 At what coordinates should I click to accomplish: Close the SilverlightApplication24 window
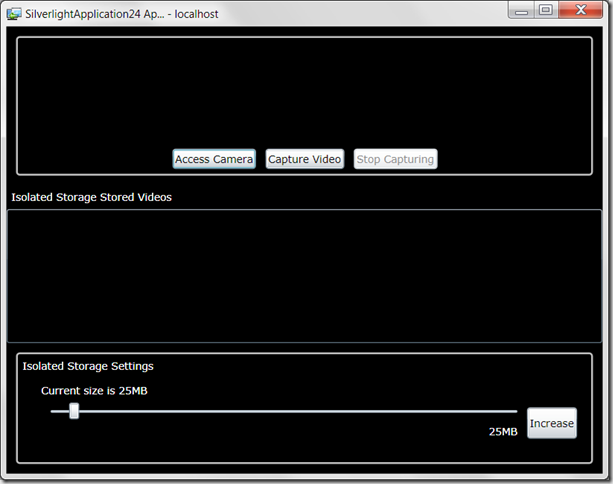(581, 10)
